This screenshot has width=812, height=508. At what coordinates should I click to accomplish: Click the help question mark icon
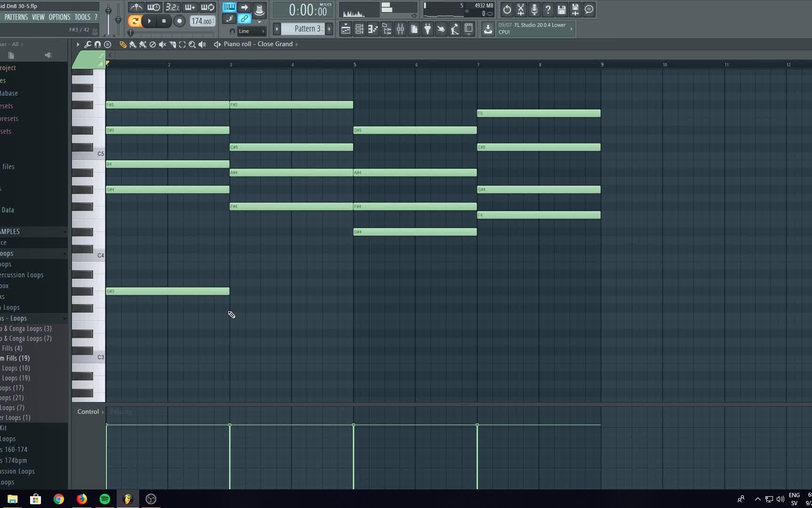coord(548,9)
